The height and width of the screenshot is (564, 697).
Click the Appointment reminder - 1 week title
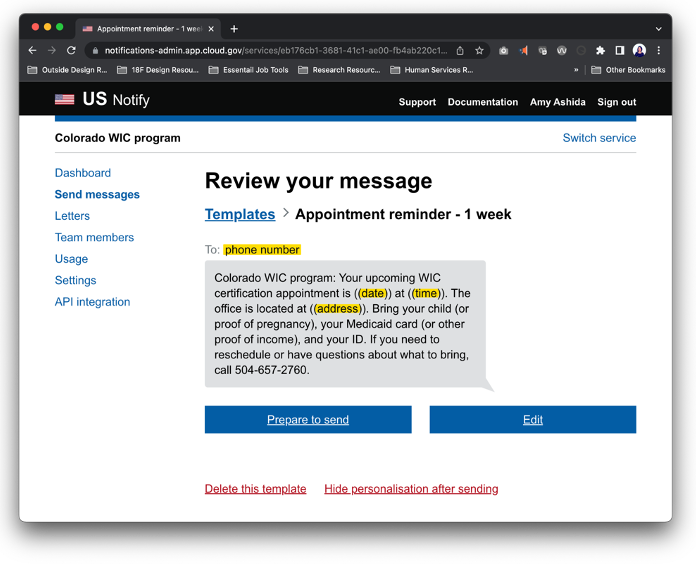(403, 214)
